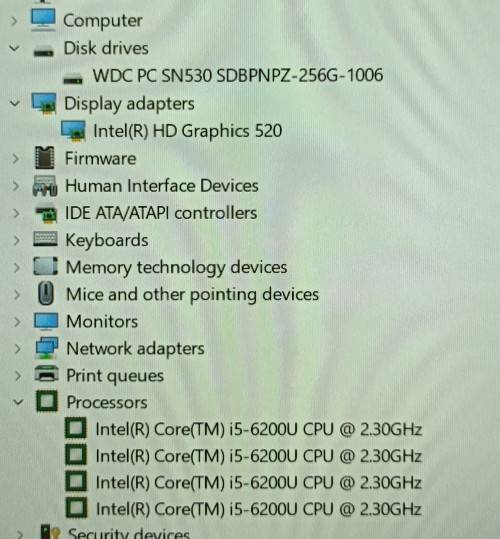The height and width of the screenshot is (539, 500).
Task: Expand the Network adapters arrow
Action: coord(17,349)
